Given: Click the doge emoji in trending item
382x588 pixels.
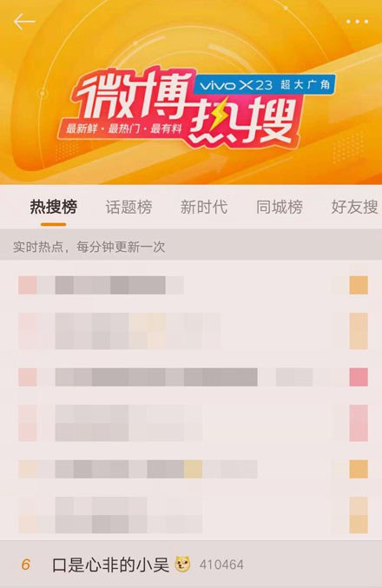Looking at the screenshot, I should pyautogui.click(x=183, y=564).
